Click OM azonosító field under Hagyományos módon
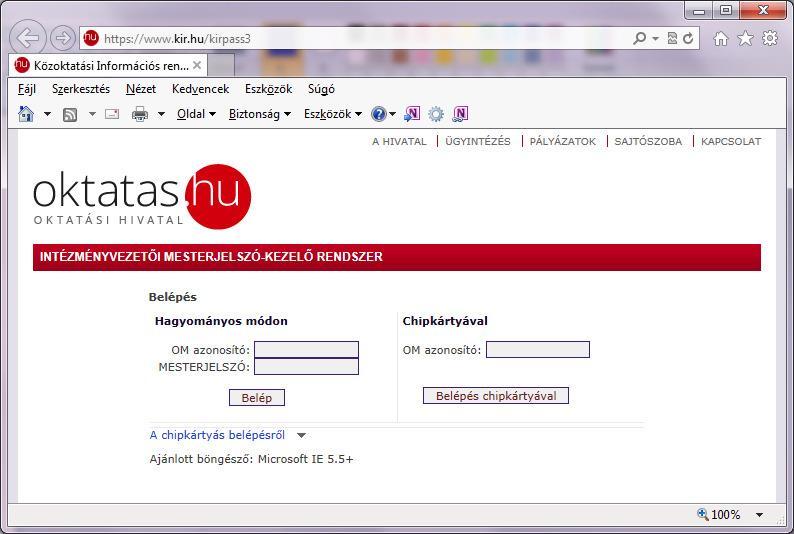This screenshot has height=534, width=794. coord(306,349)
